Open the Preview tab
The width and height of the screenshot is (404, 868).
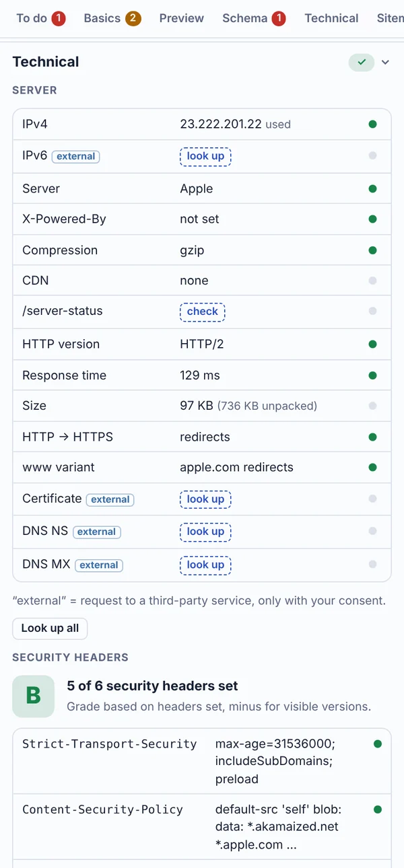pos(181,18)
